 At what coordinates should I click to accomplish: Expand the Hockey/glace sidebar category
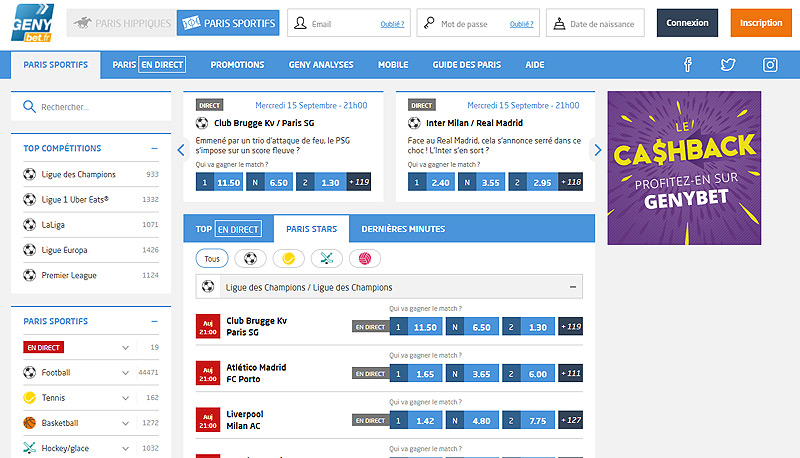[125, 449]
